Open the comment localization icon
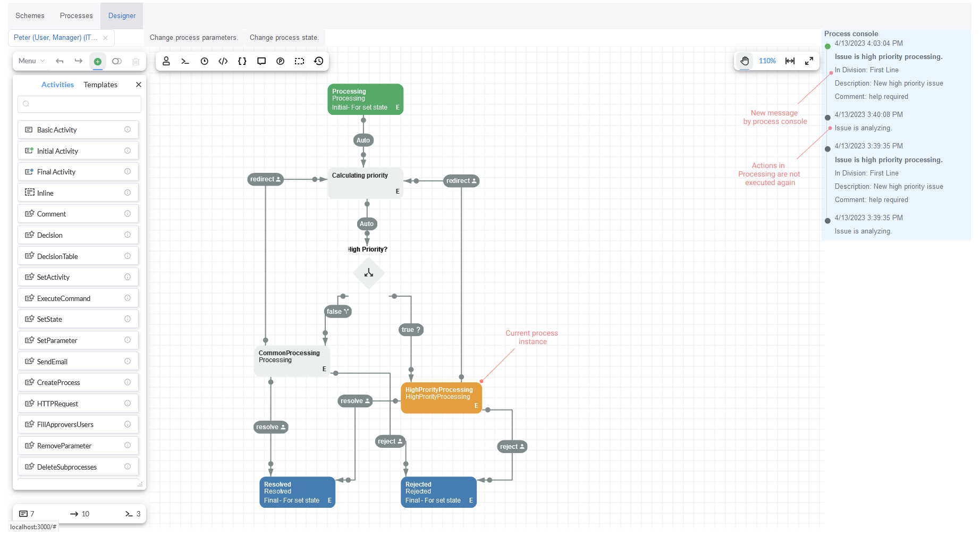 click(x=261, y=61)
